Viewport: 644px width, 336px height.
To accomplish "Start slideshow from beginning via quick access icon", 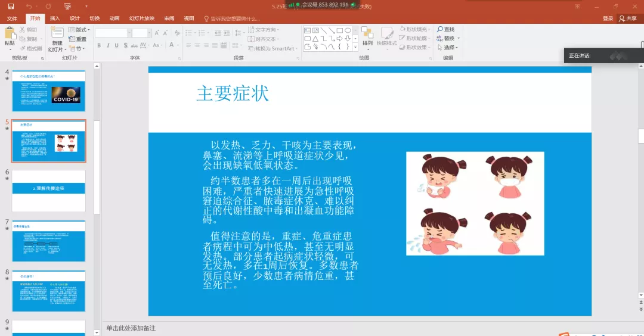I will pos(67,7).
